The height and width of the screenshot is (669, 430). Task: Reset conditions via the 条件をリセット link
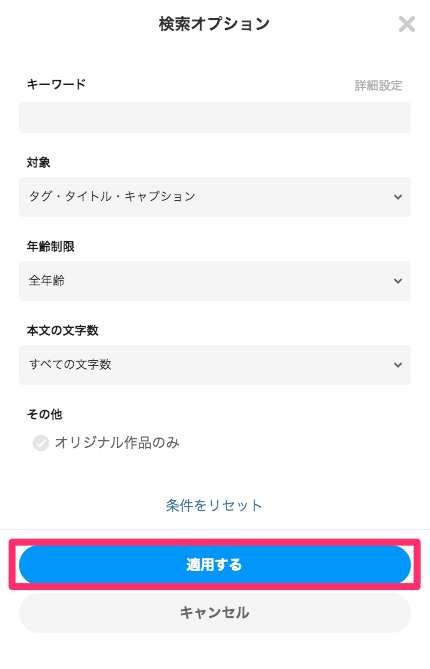(214, 506)
